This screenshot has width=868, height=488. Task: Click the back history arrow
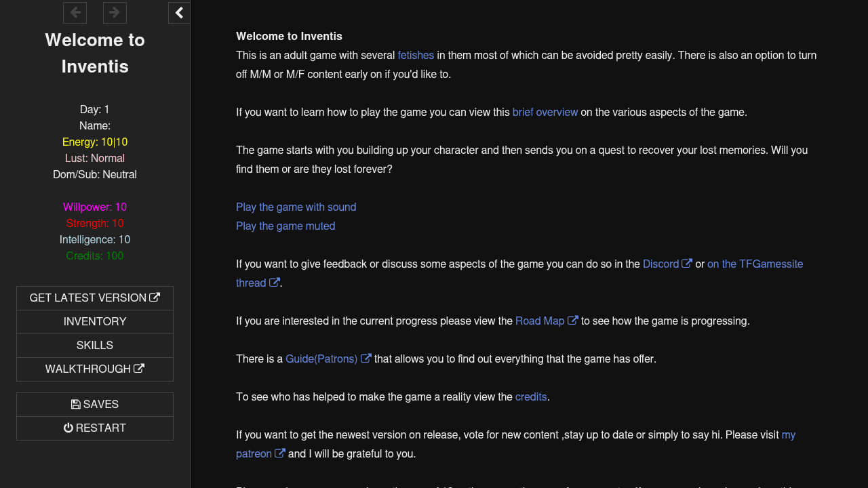click(x=75, y=12)
